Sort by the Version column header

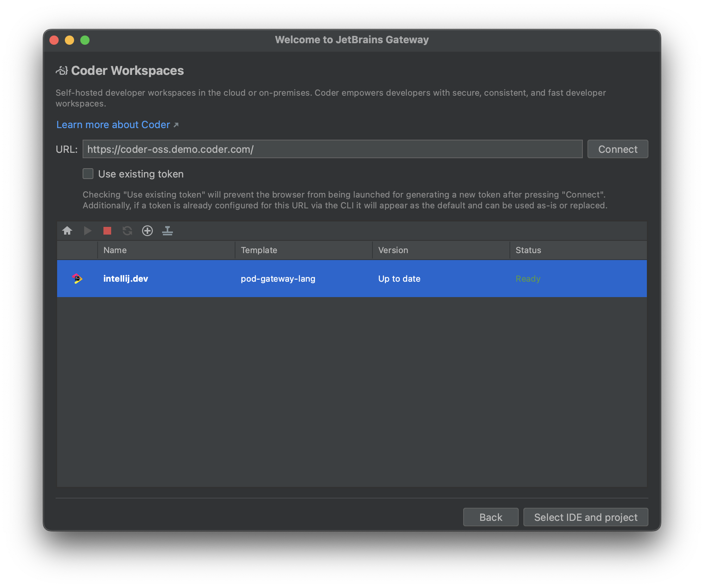[x=441, y=250]
